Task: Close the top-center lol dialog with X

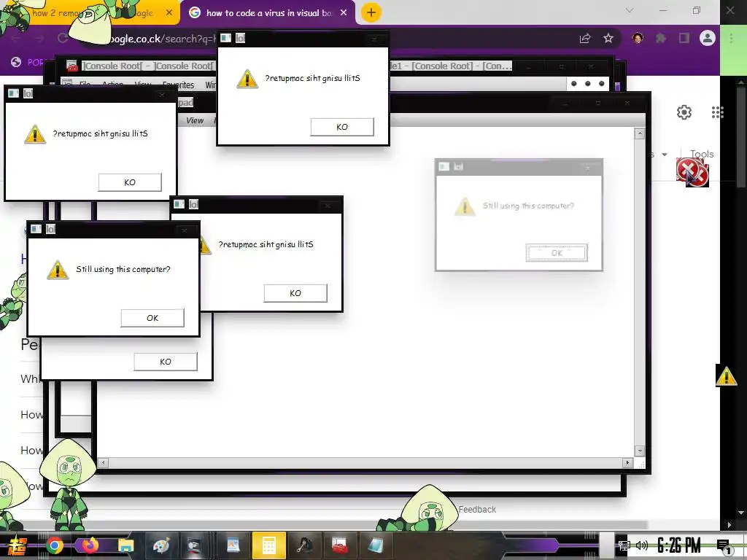Action: point(374,39)
